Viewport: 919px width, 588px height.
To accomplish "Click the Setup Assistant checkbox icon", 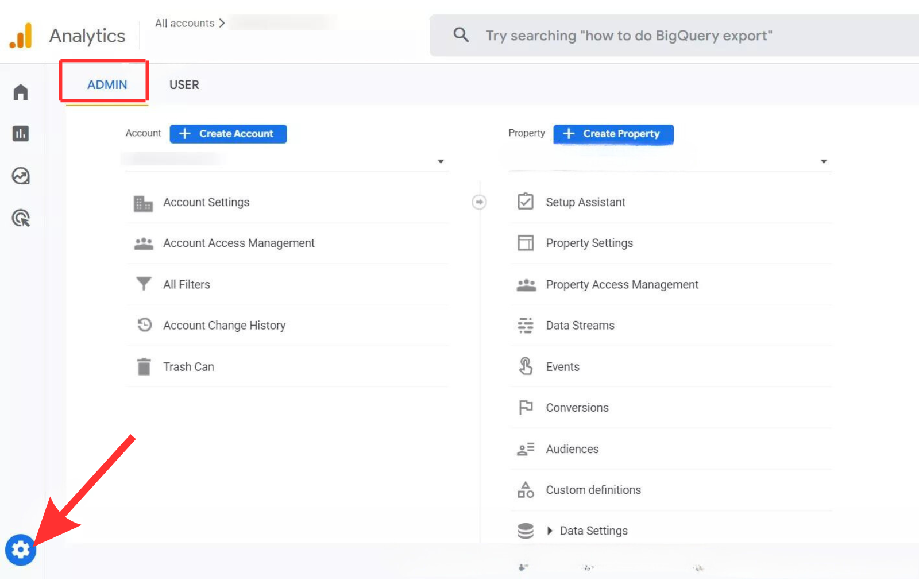I will click(526, 202).
